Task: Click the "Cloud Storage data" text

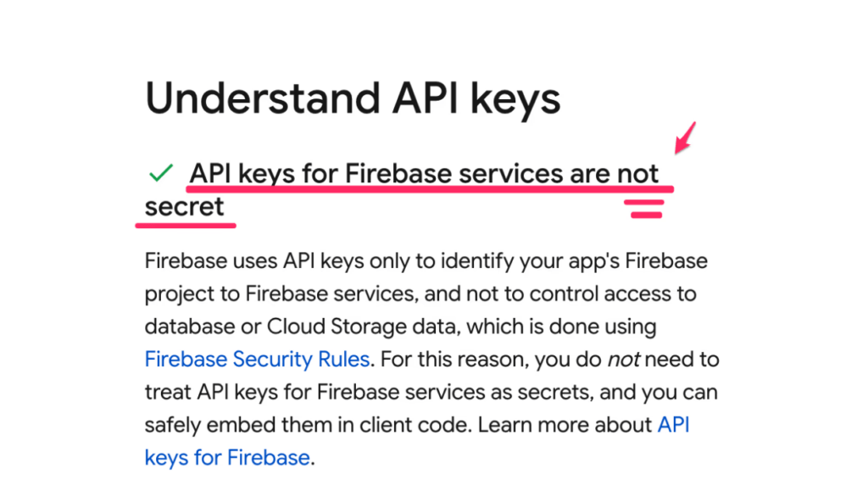Action: pyautogui.click(x=361, y=327)
